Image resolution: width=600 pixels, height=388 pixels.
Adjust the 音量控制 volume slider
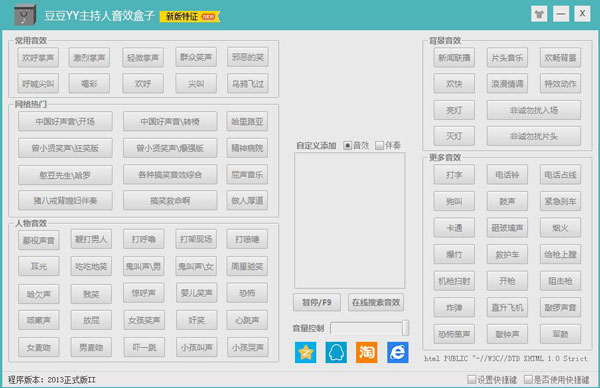click(x=369, y=328)
